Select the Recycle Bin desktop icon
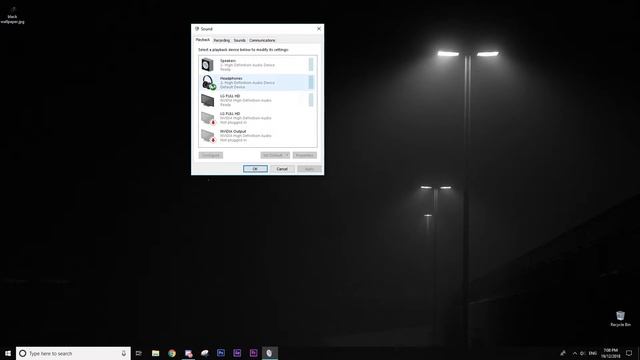The height and width of the screenshot is (360, 640). [x=620, y=318]
